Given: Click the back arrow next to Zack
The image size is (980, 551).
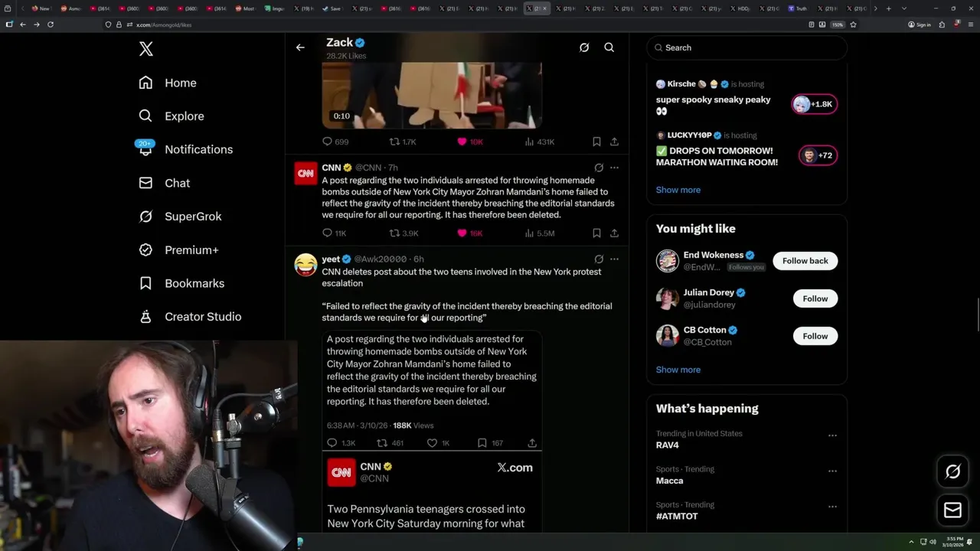Looking at the screenshot, I should (300, 47).
